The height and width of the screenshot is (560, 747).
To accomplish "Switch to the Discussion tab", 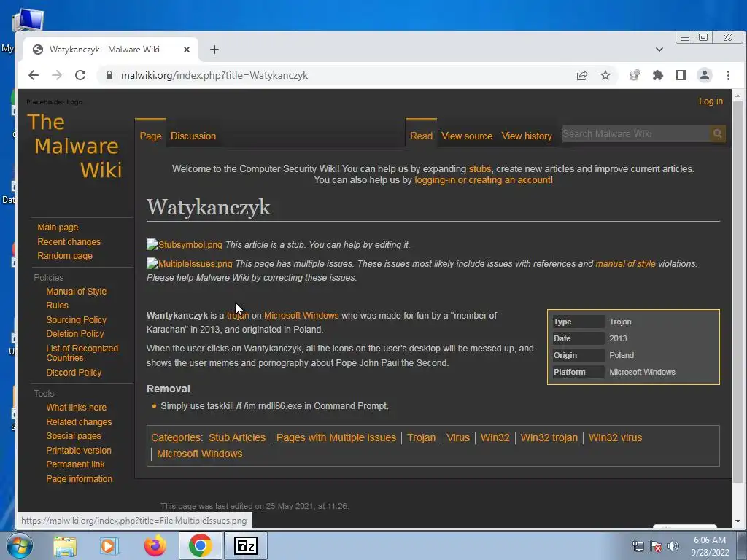I will click(193, 136).
